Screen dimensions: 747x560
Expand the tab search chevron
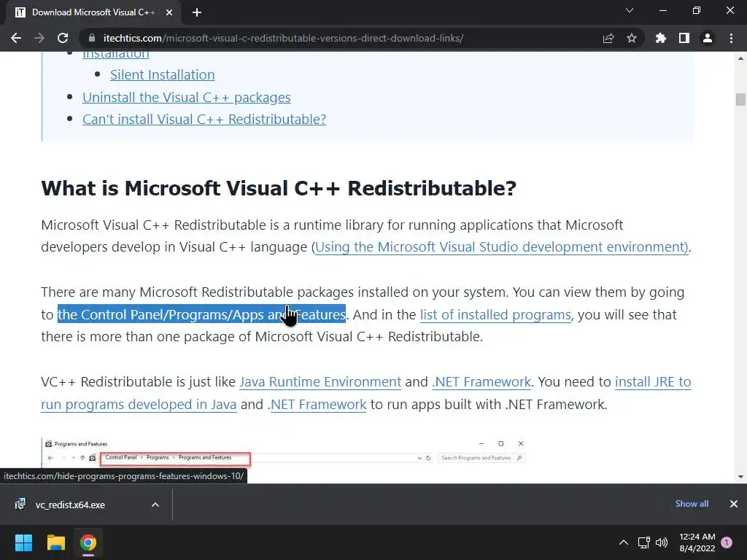click(x=630, y=10)
